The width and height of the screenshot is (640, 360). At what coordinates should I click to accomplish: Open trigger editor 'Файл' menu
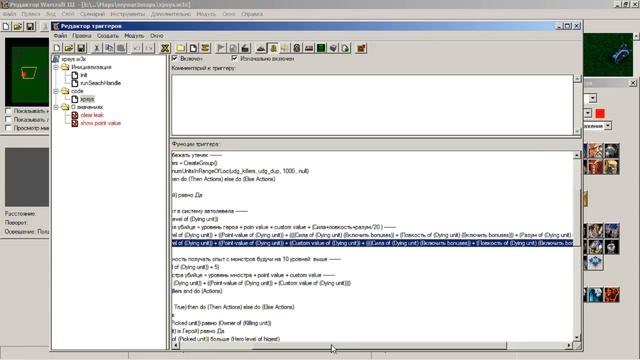60,36
